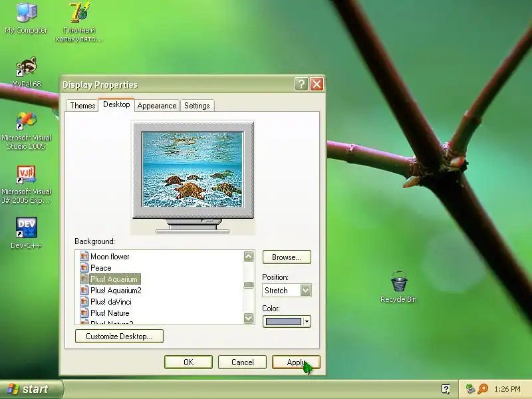Launch Dev-C++ desktop shortcut

pos(26,233)
